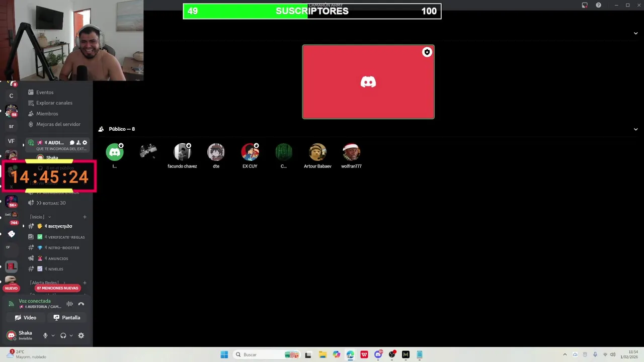Open user settings gear

point(81,335)
